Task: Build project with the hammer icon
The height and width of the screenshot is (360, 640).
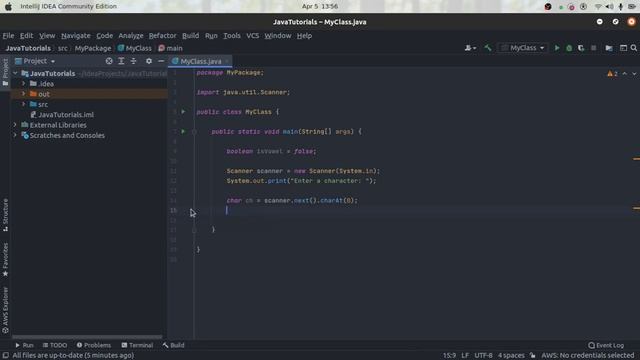Action: pyautogui.click(x=488, y=48)
